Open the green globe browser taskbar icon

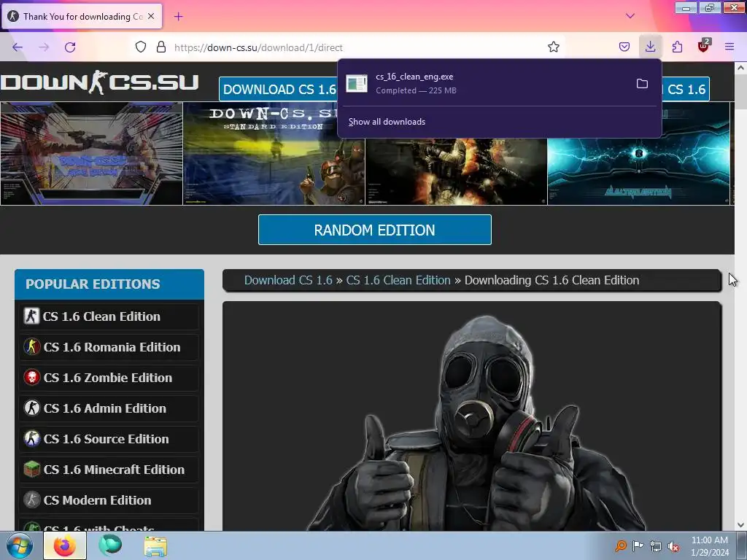coord(110,545)
